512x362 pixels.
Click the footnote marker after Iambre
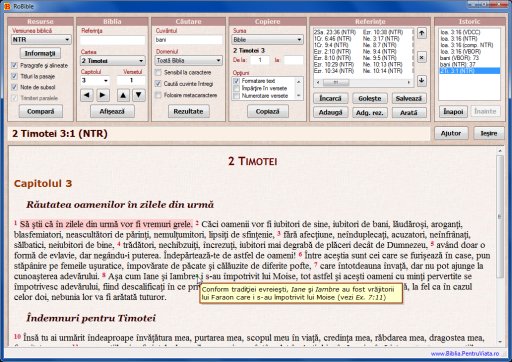[197, 276]
